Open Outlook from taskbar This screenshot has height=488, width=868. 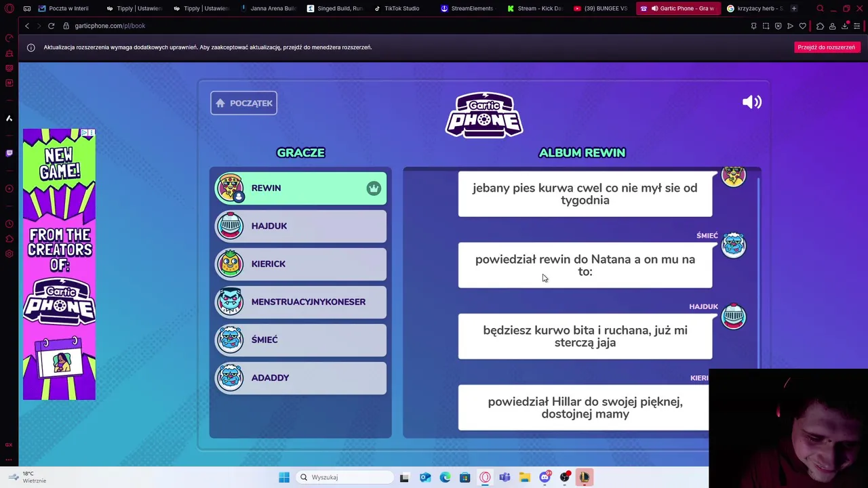[x=425, y=477]
